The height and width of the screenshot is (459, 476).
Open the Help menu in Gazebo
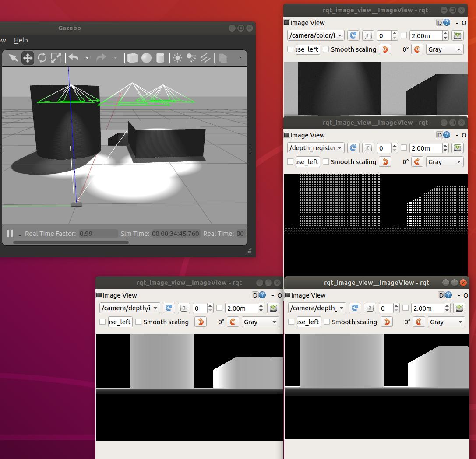click(21, 40)
